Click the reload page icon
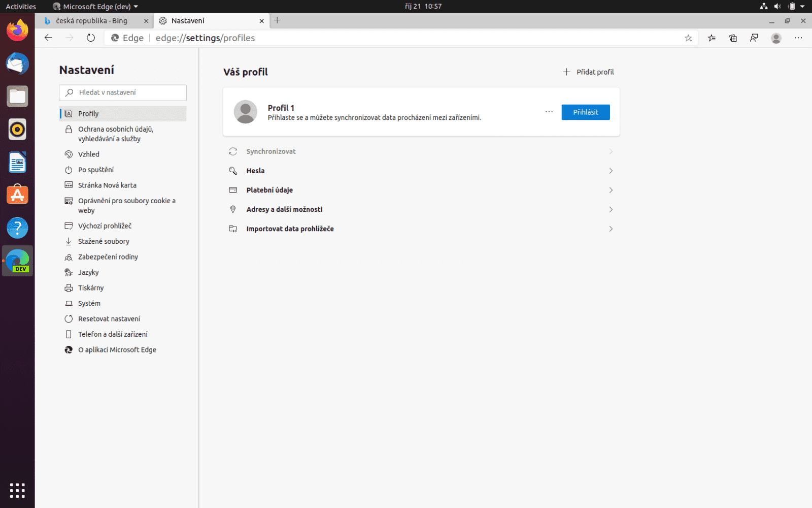 pos(91,38)
